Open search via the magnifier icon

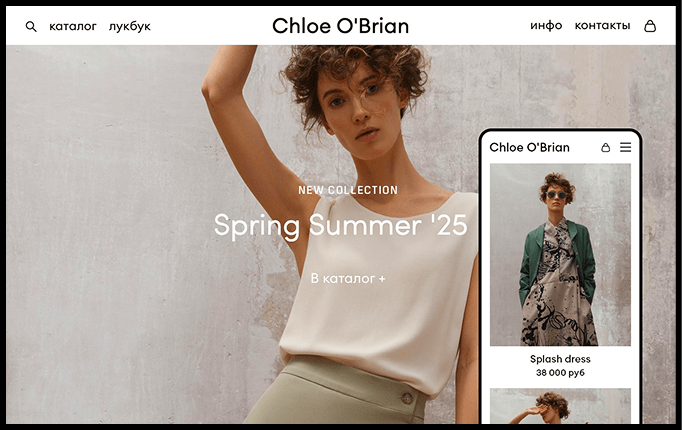(x=31, y=27)
